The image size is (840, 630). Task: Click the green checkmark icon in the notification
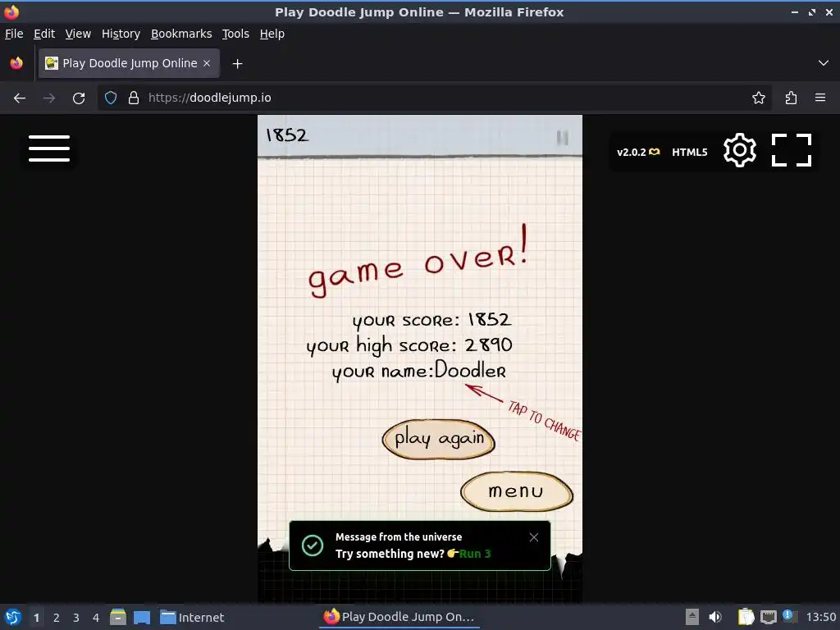(x=313, y=546)
